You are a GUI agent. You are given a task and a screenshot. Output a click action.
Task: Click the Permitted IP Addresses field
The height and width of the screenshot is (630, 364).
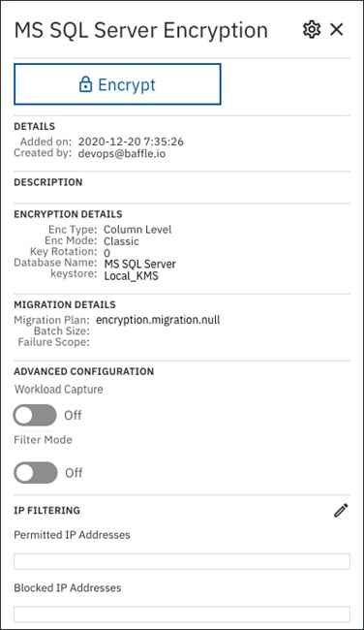(x=182, y=561)
